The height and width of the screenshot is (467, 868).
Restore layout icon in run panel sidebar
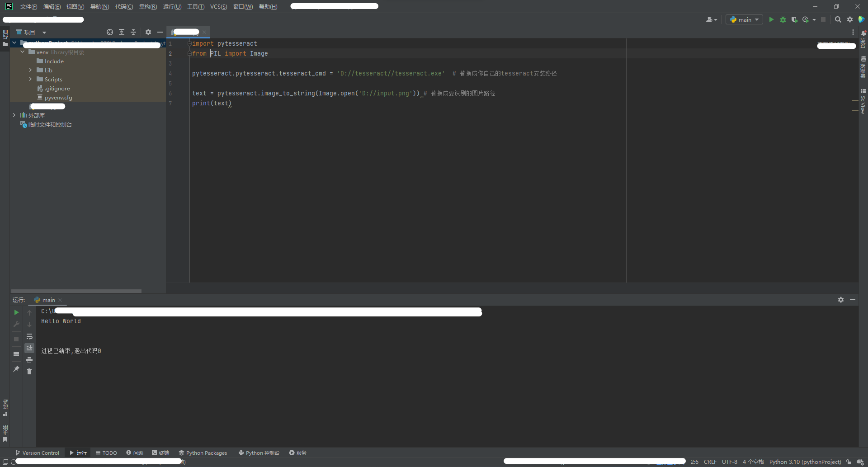coord(16,354)
